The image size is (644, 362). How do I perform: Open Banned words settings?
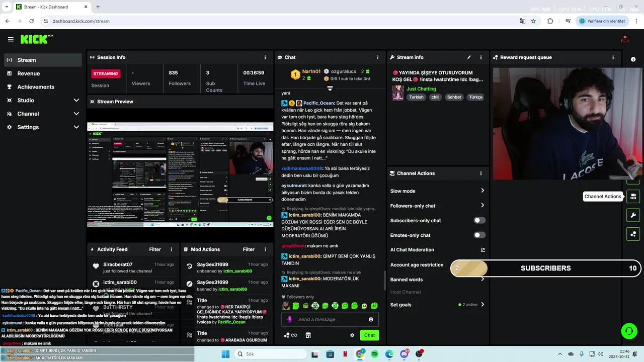[x=438, y=280]
